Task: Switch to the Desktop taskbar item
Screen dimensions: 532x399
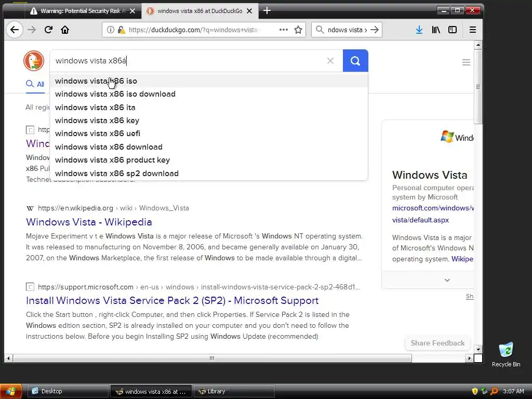Action: tap(67, 391)
